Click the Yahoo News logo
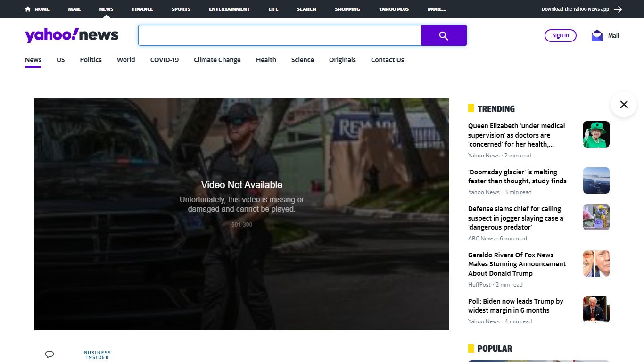This screenshot has width=644, height=362. [x=72, y=35]
